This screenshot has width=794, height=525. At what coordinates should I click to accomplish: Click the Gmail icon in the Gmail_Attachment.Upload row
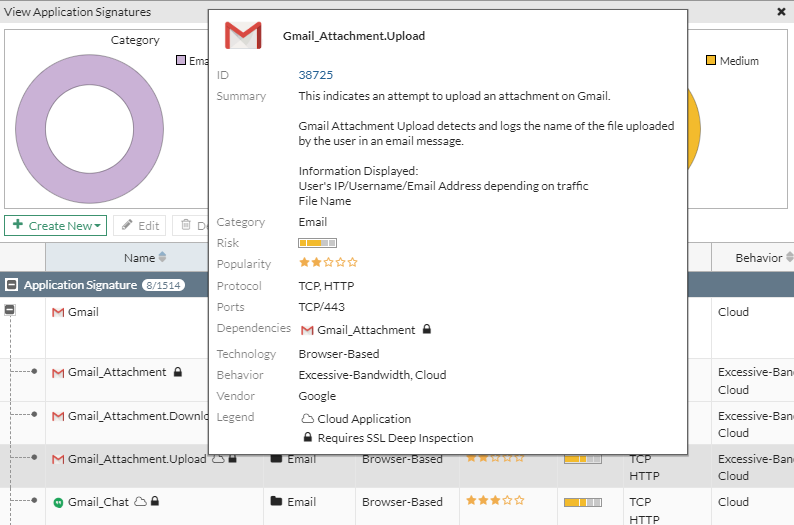pyautogui.click(x=58, y=459)
